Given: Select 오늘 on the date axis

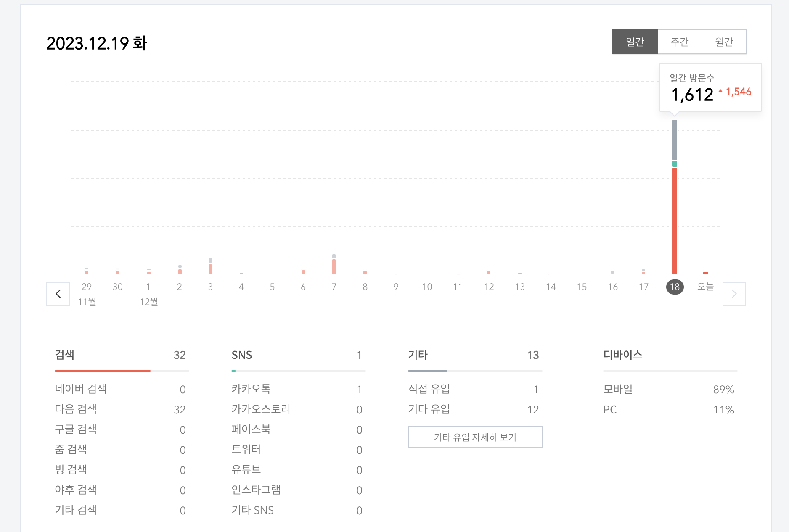Looking at the screenshot, I should tap(705, 287).
